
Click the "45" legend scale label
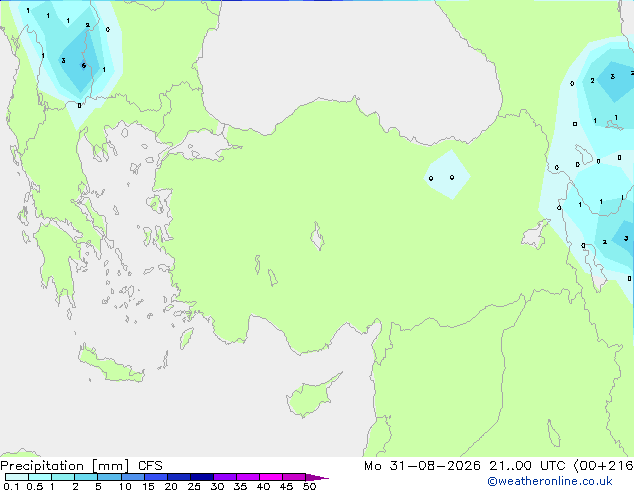click(x=286, y=486)
